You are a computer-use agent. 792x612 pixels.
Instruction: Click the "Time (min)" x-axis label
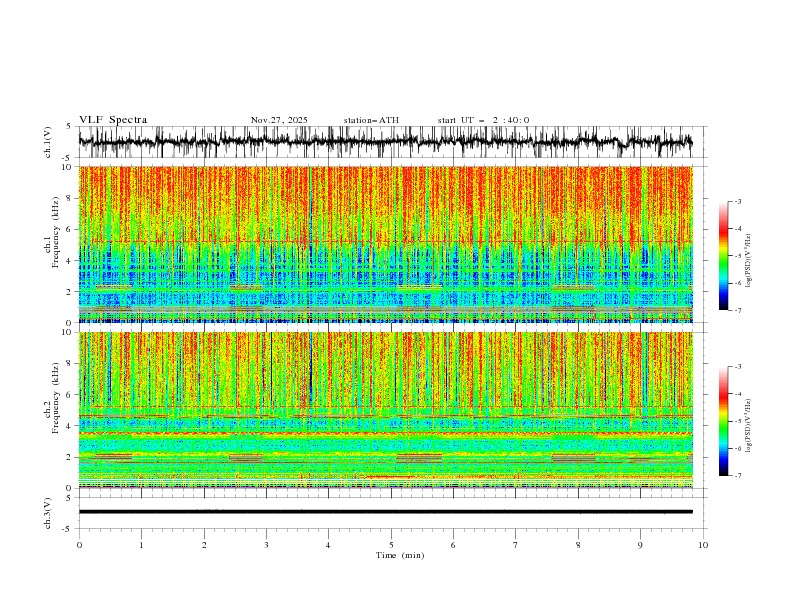(x=400, y=555)
